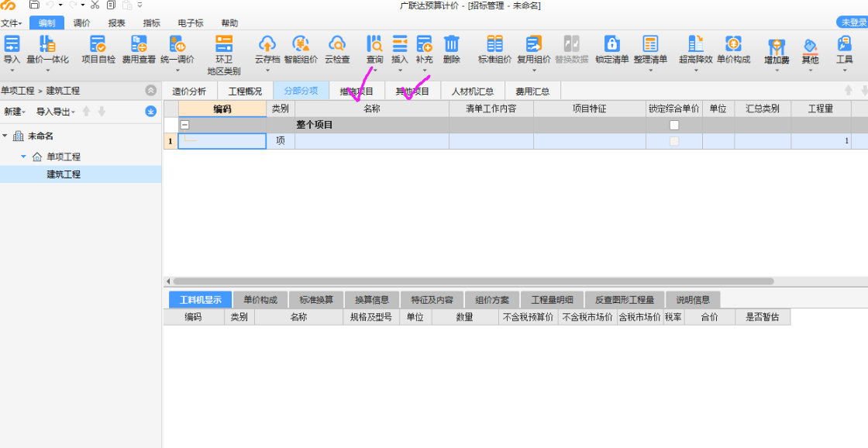Click the 删除 delete trash icon
Image resolution: width=868 pixels, height=448 pixels.
(452, 43)
